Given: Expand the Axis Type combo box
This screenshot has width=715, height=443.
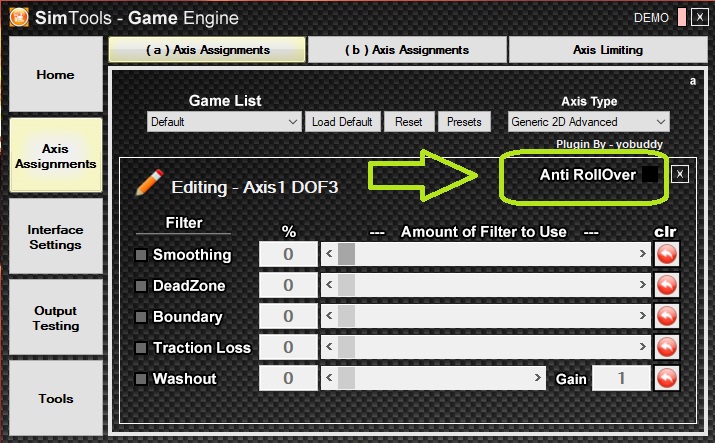Looking at the screenshot, I should [x=589, y=122].
